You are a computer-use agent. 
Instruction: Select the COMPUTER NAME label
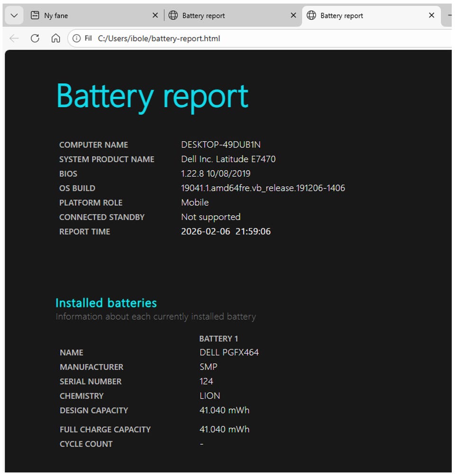tap(93, 145)
